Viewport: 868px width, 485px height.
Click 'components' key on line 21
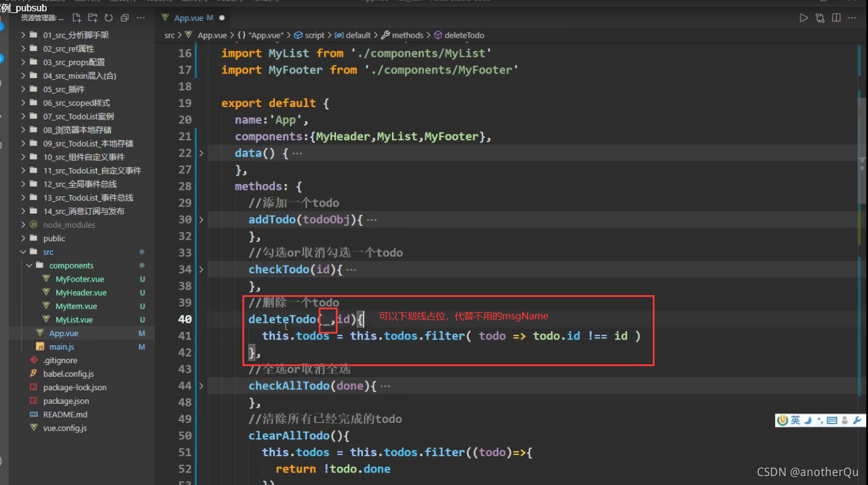[268, 137]
